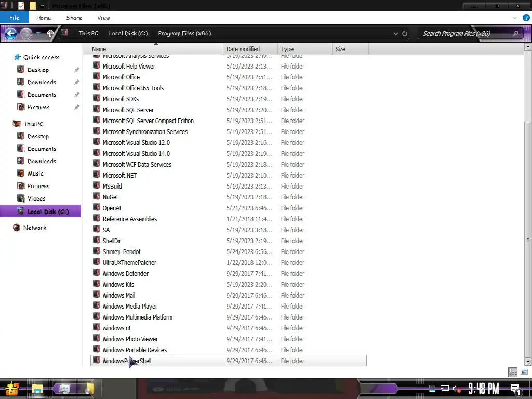Open Quick Access Toolbar customize dropdown
The height and width of the screenshot is (399, 532).
(x=43, y=6)
